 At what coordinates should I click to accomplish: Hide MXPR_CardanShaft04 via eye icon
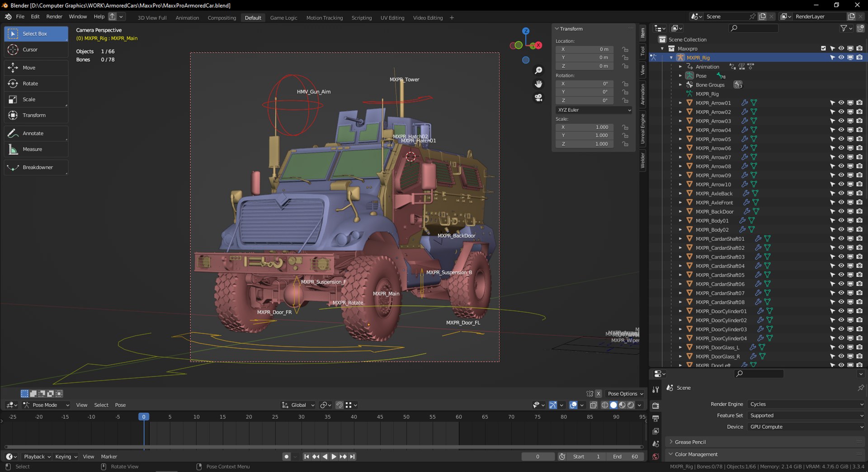click(841, 266)
